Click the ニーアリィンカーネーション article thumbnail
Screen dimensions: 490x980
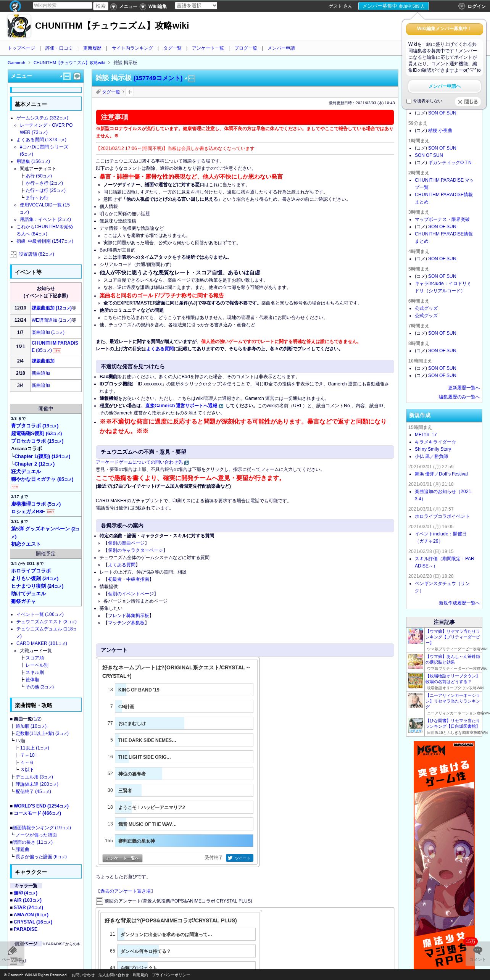pyautogui.click(x=416, y=701)
